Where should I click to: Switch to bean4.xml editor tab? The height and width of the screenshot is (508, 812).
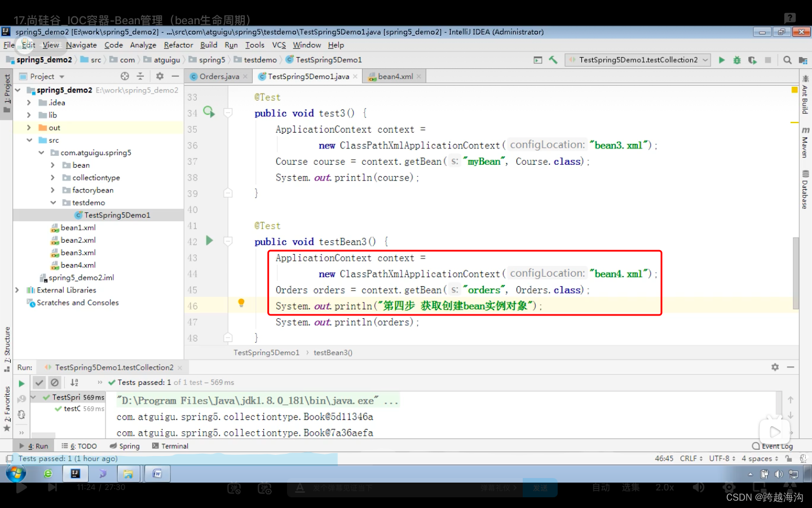(x=395, y=76)
